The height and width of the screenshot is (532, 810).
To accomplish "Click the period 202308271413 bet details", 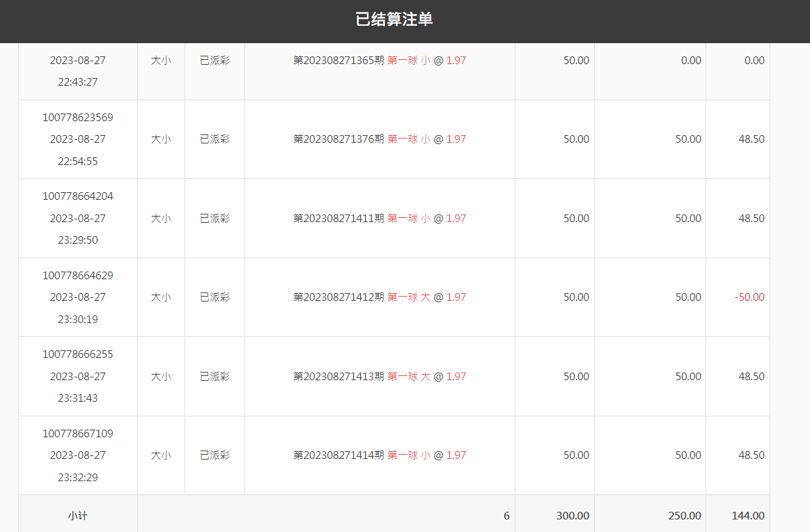I will 380,377.
